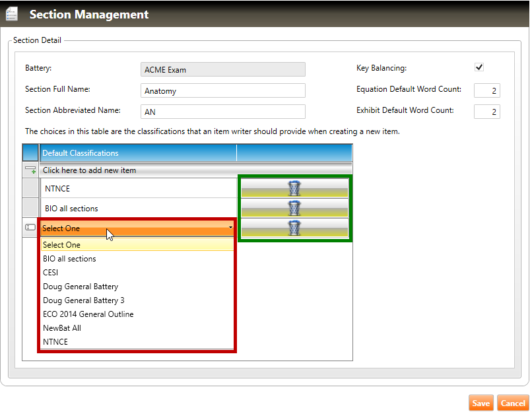The height and width of the screenshot is (414, 532).
Task: Expand the Select One dropdown arrow
Action: (230, 228)
